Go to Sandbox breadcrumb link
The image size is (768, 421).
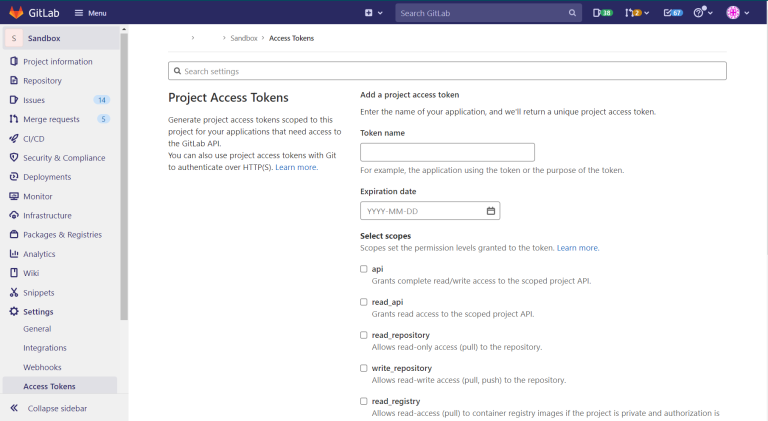(244, 38)
